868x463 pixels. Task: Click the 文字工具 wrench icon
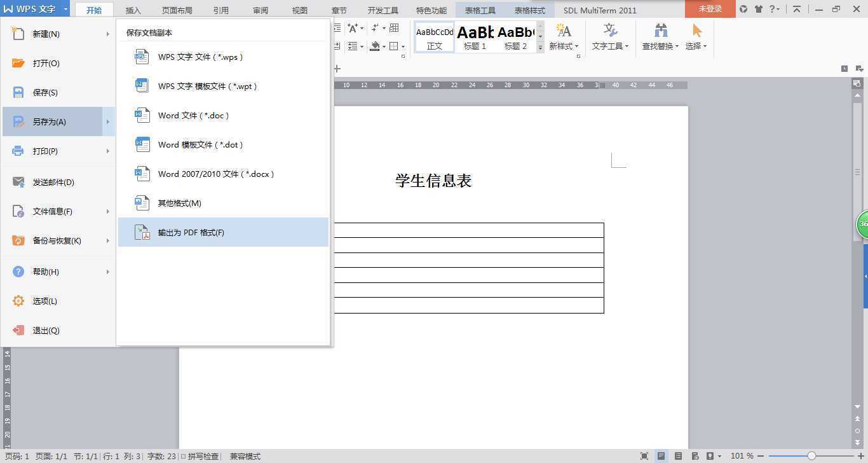(610, 31)
